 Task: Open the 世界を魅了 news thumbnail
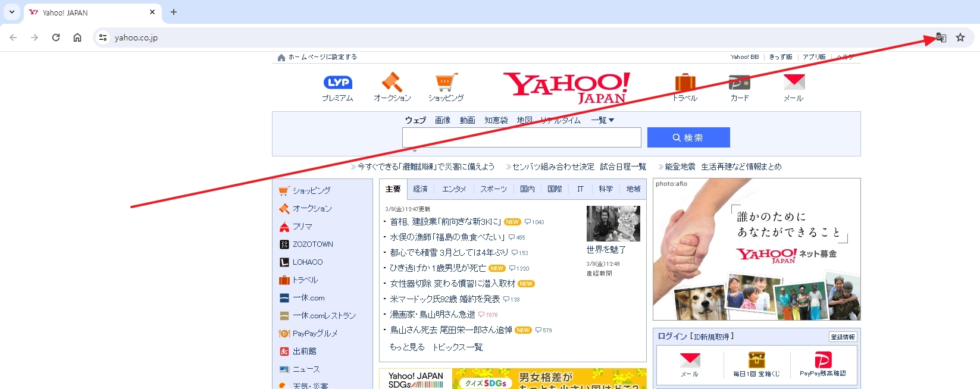point(613,224)
